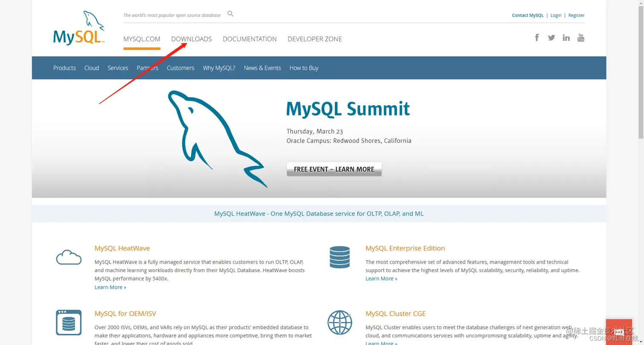Click the database stack icon for Enterprise Edition
Viewport: 644px width, 345px height.
(x=339, y=257)
